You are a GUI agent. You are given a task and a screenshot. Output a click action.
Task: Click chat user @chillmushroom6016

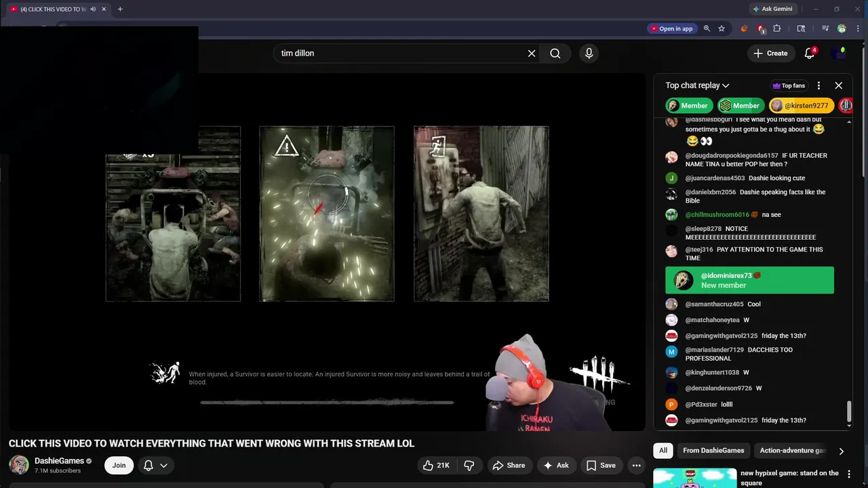click(x=717, y=215)
